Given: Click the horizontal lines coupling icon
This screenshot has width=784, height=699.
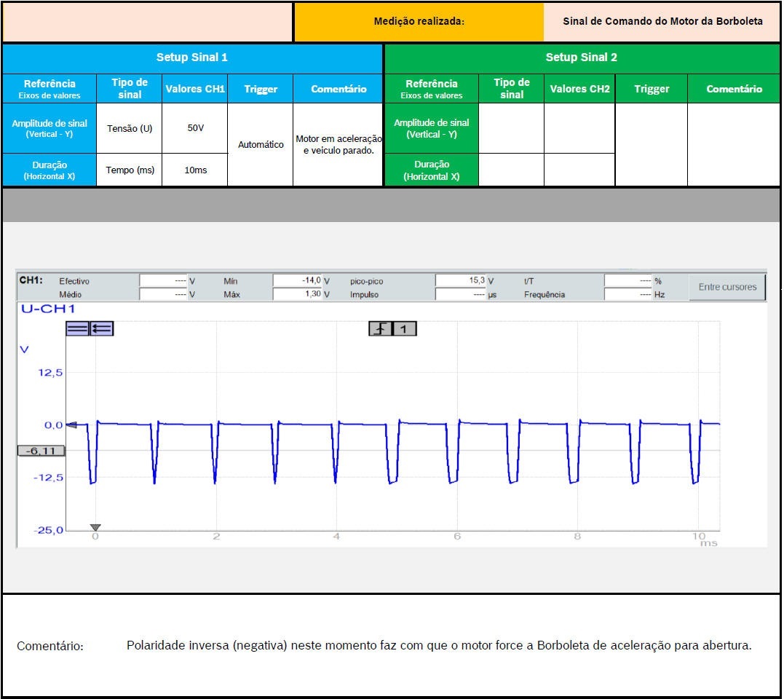Looking at the screenshot, I should pos(77,328).
